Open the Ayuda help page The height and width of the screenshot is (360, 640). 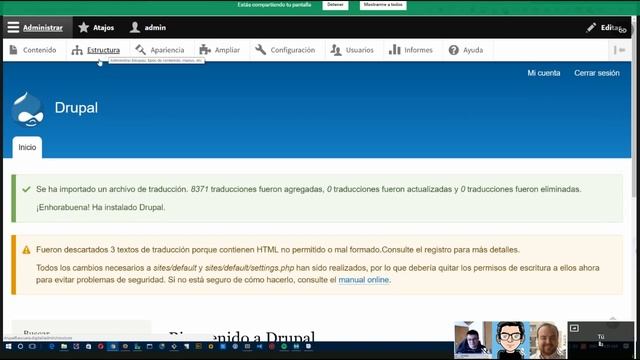(x=466, y=50)
